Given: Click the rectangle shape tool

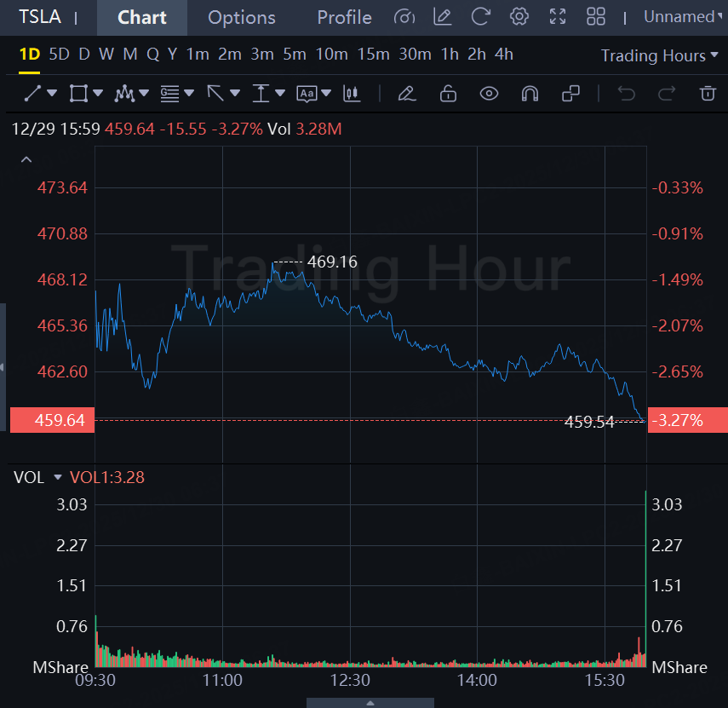Looking at the screenshot, I should click(x=79, y=93).
